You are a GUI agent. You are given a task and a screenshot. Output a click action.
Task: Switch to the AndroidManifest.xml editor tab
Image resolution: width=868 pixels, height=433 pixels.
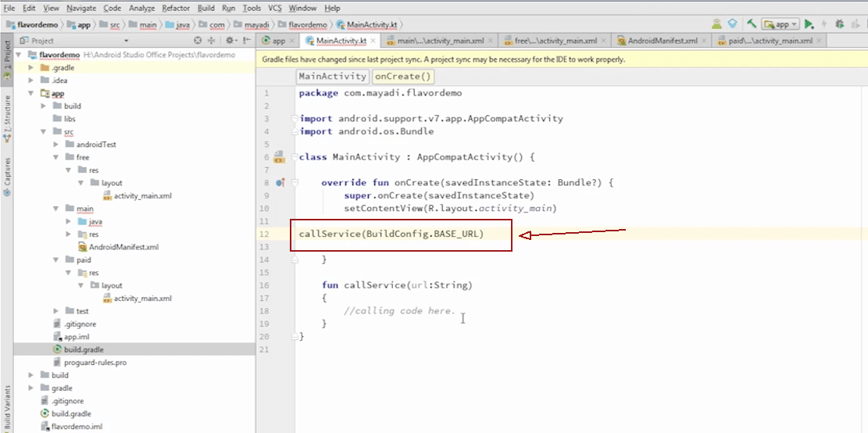(x=660, y=41)
